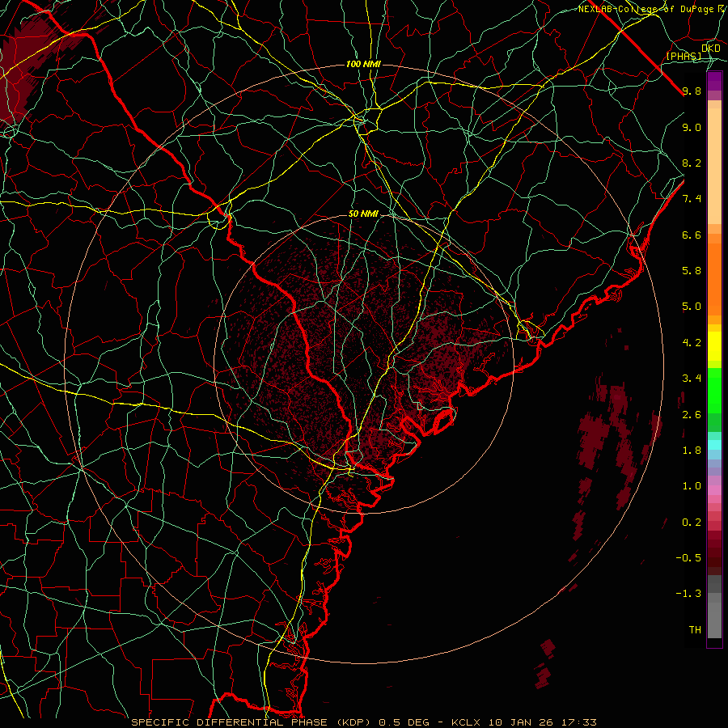Click the 0.2 value on color scale
Screen dimensions: 728x728
(692, 523)
